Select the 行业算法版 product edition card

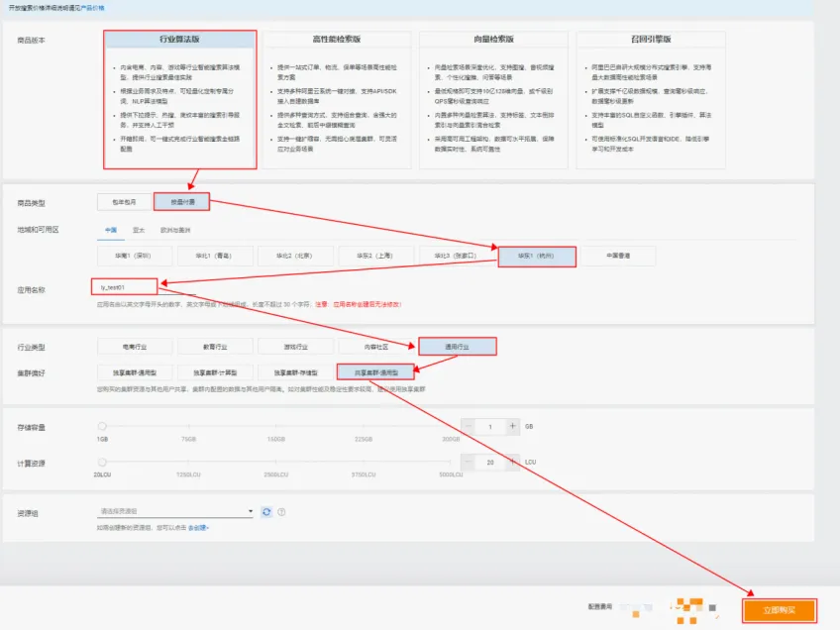tap(180, 100)
